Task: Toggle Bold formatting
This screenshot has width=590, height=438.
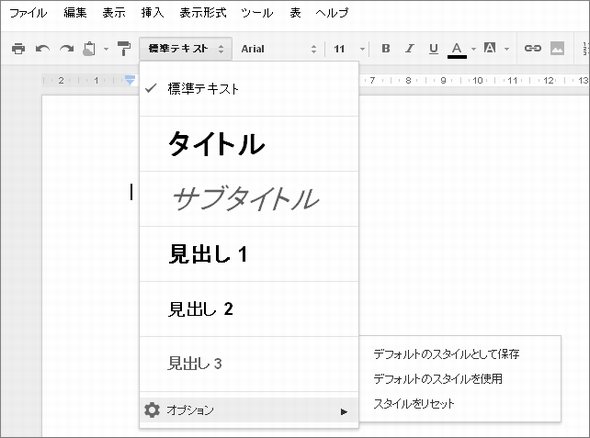Action: point(386,48)
